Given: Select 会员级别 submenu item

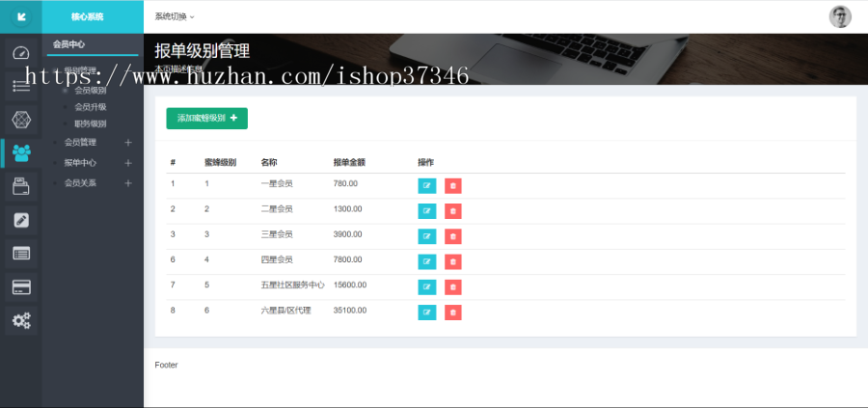Looking at the screenshot, I should [x=91, y=91].
